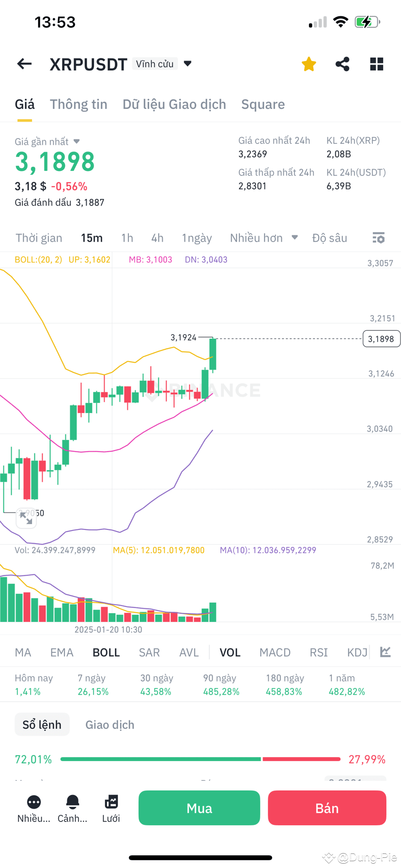Enable the BOLL indicator overlay
This screenshot has height=868, width=401.
click(106, 652)
